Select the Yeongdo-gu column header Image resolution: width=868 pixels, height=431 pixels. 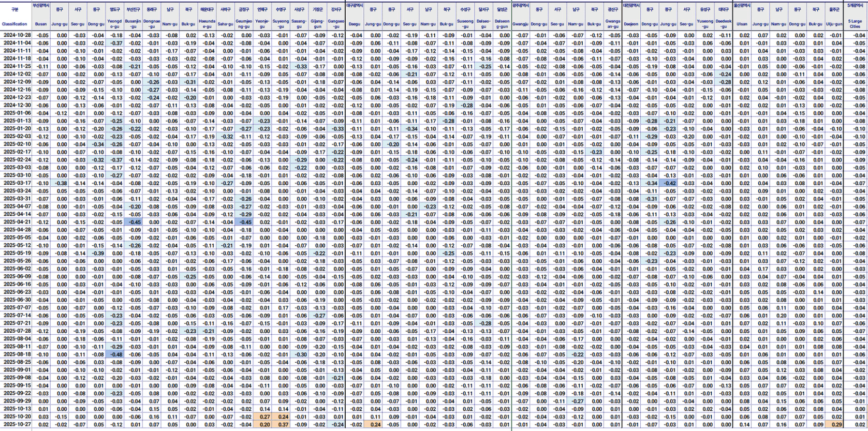114,24
